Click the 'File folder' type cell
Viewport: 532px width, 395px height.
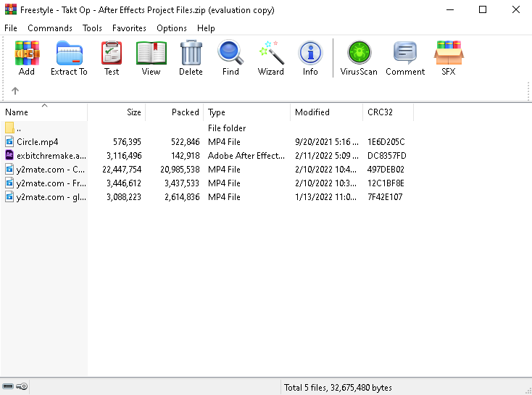pyautogui.click(x=227, y=128)
